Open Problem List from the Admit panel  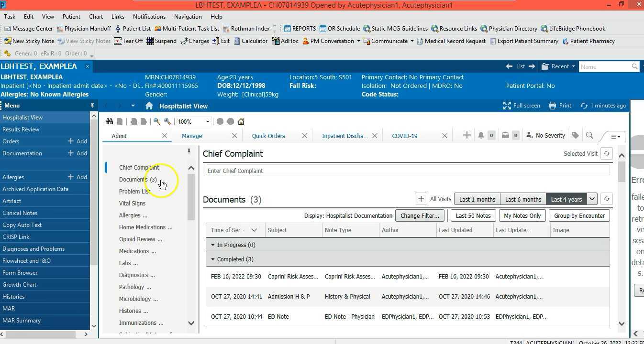(134, 191)
